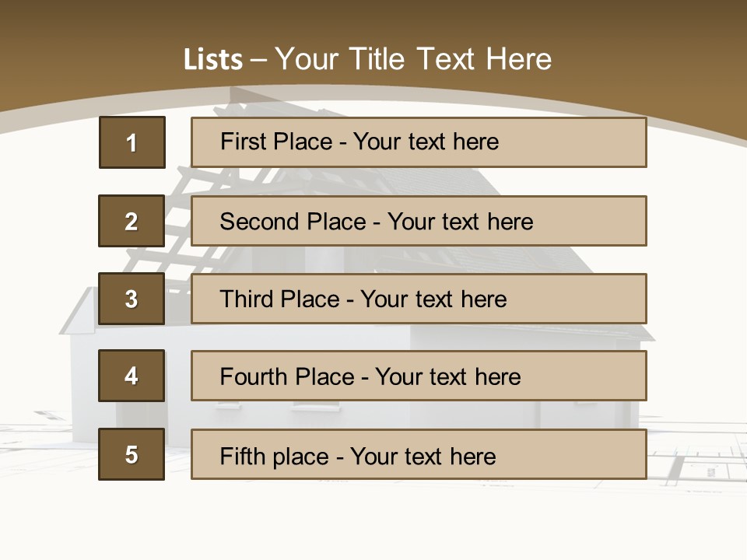This screenshot has height=560, width=747.
Task: Click the bold word Lists in title
Action: pyautogui.click(x=213, y=59)
